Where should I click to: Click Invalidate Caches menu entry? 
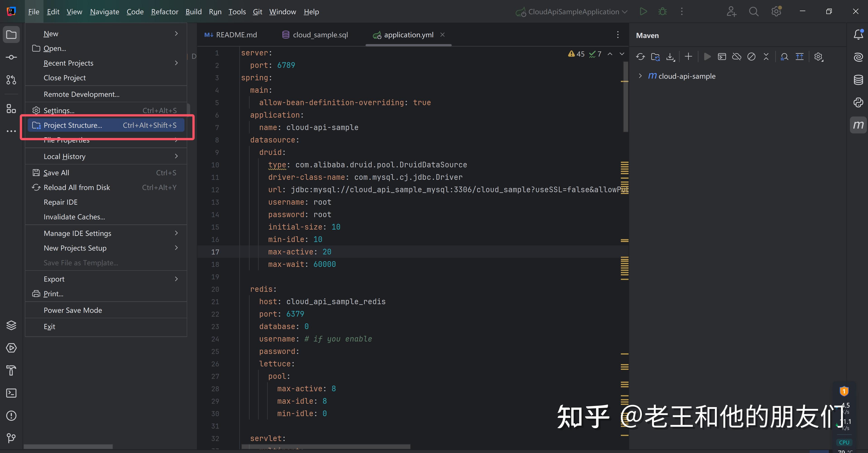(74, 217)
